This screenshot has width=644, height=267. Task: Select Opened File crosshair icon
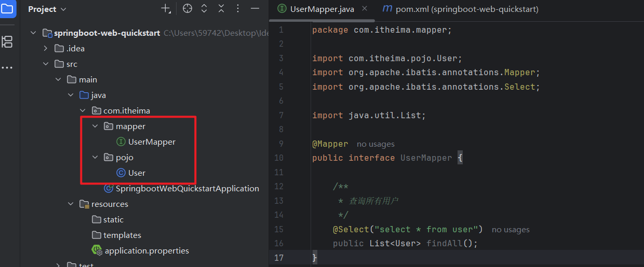click(187, 9)
